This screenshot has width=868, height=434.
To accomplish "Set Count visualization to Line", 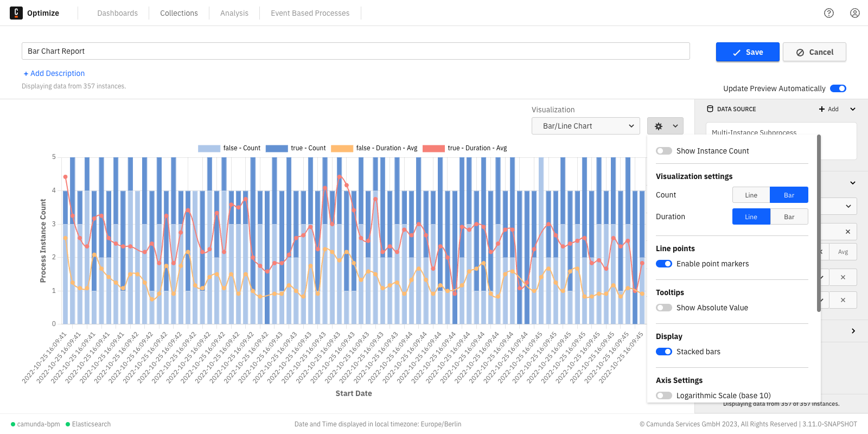I will tap(751, 195).
